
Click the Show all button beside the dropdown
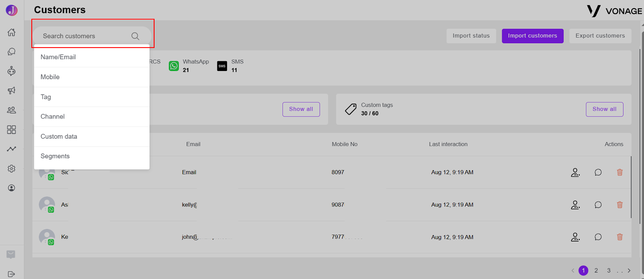click(301, 109)
